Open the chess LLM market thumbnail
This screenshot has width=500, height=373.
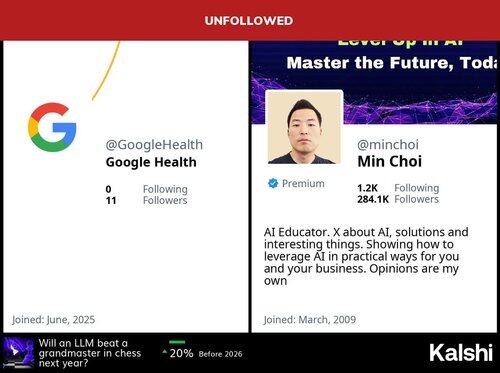coord(18,353)
